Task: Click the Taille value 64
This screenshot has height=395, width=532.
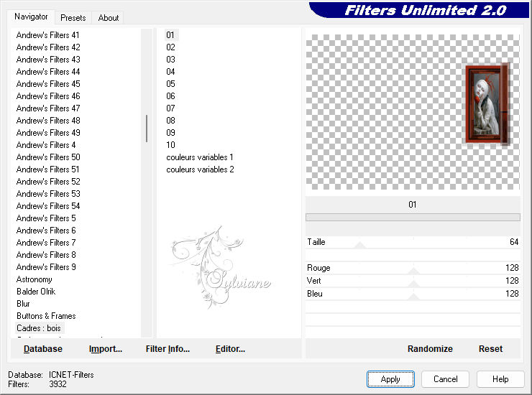Action: click(x=514, y=242)
